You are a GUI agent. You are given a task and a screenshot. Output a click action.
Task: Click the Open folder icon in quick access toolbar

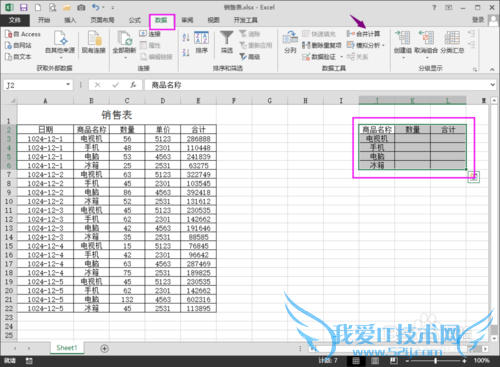[x=67, y=7]
